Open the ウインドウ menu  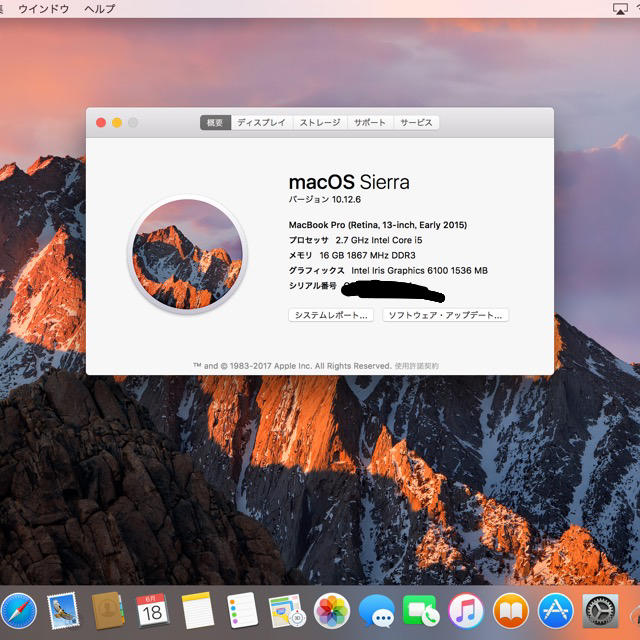pos(44,9)
